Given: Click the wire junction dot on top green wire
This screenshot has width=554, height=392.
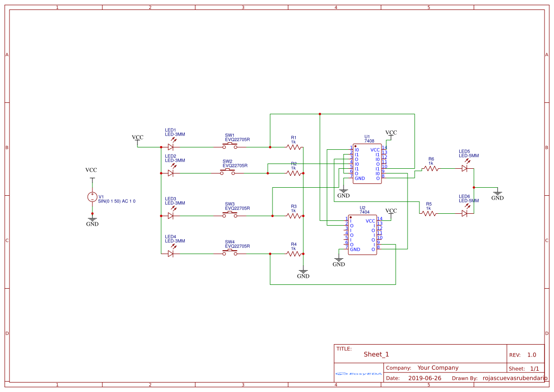Looking at the screenshot, I should point(320,114).
